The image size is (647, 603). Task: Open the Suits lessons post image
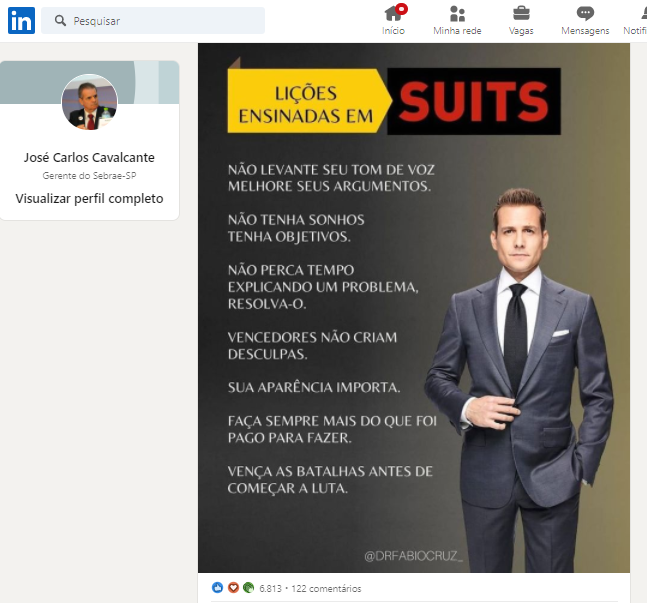coord(414,307)
